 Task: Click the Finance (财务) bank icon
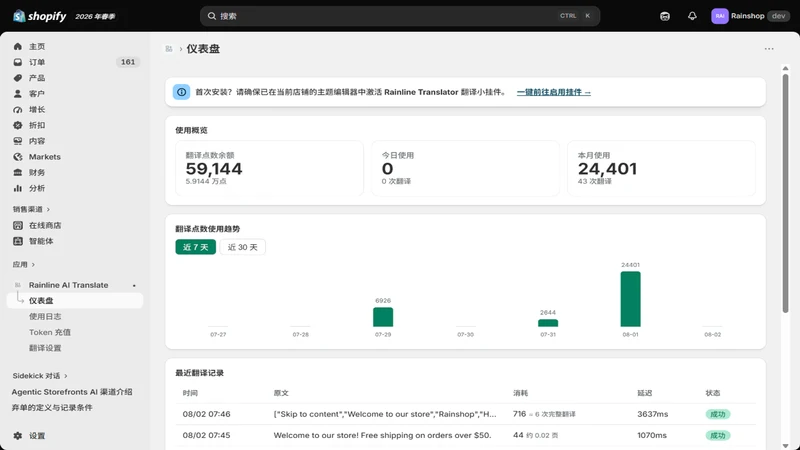18,172
